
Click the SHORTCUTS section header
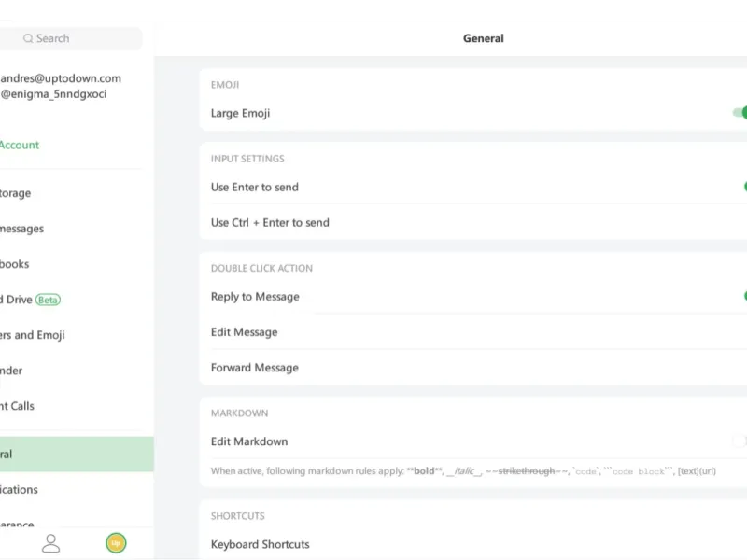[x=237, y=516]
